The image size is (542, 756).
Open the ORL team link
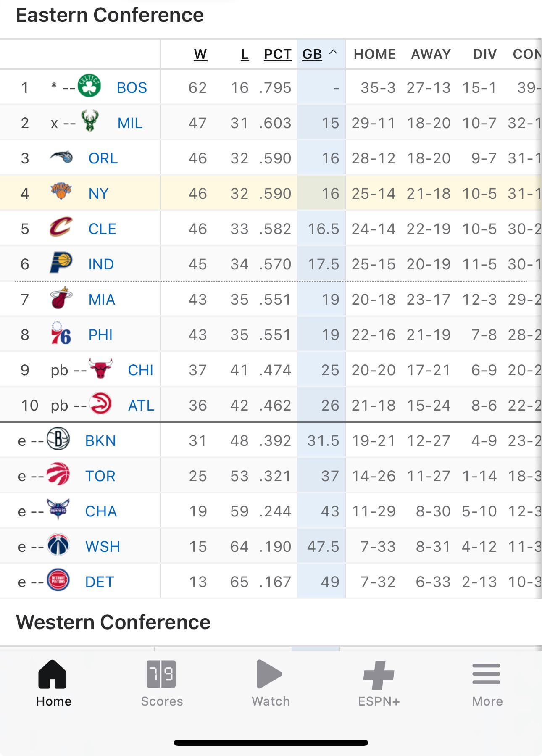[x=103, y=158]
